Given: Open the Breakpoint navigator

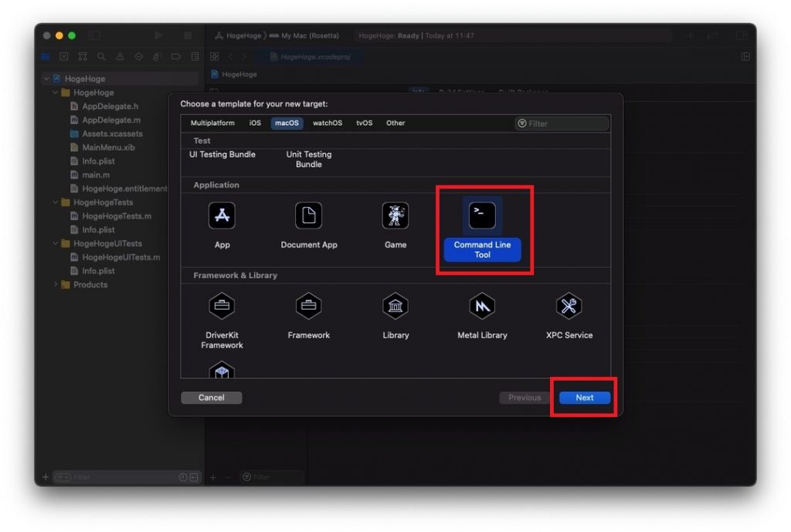Looking at the screenshot, I should [175, 56].
